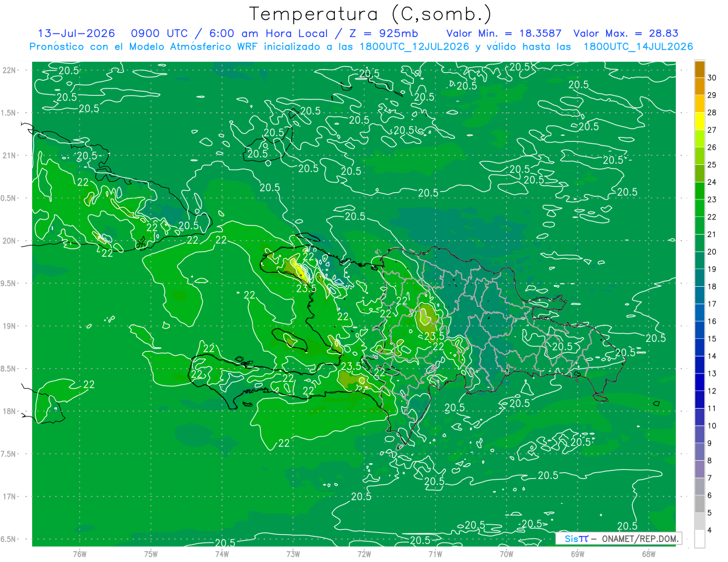728x562 pixels.
Task: Click the "73W" longitude axis label
Action: [x=293, y=554]
